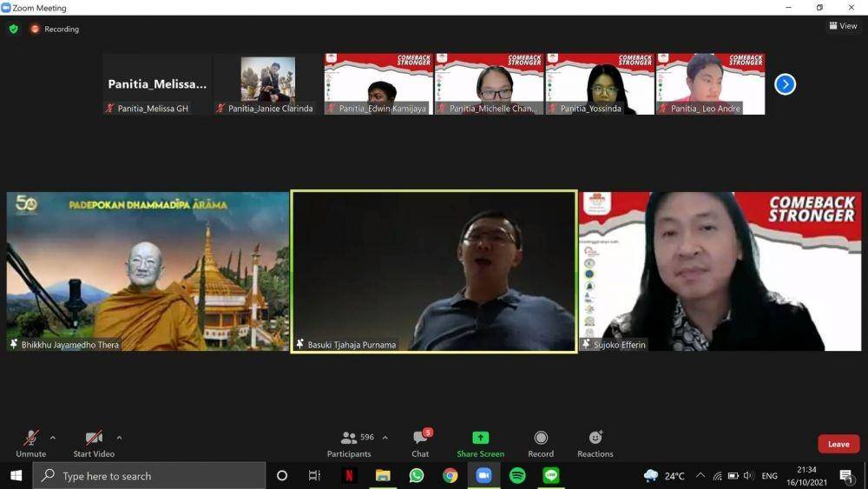Show next page of gallery participants
The width and height of the screenshot is (868, 489).
pyautogui.click(x=785, y=84)
